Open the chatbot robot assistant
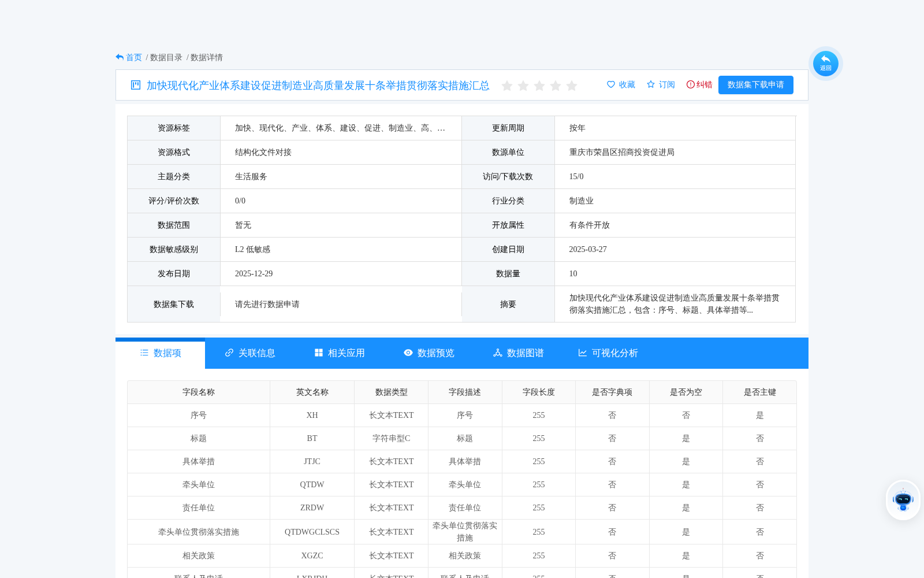Image resolution: width=924 pixels, height=578 pixels. (x=903, y=500)
